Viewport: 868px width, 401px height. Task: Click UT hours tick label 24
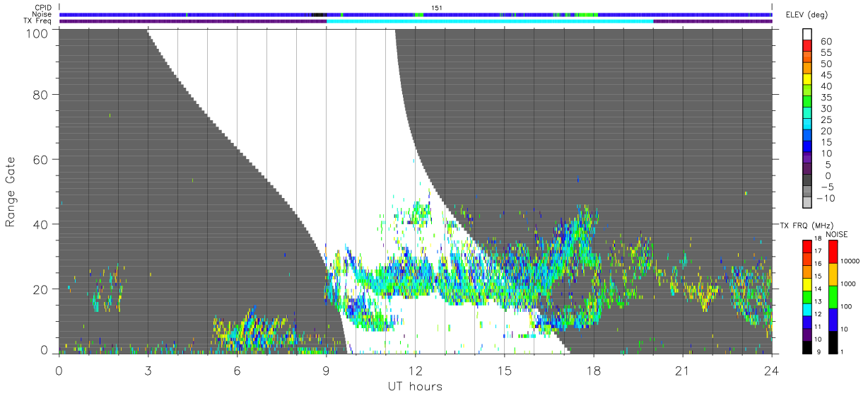[771, 371]
